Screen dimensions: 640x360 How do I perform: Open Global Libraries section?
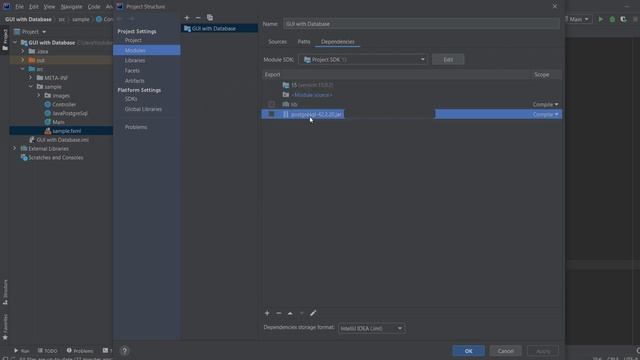(x=143, y=109)
